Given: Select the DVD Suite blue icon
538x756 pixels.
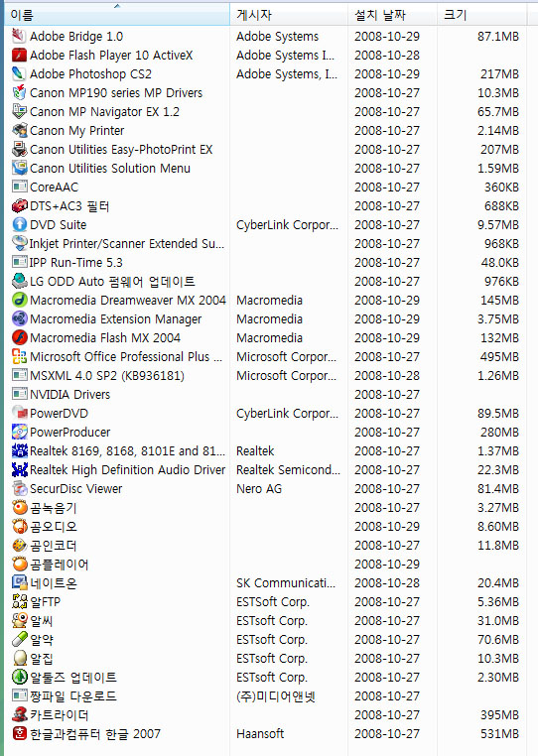Looking at the screenshot, I should point(19,224).
